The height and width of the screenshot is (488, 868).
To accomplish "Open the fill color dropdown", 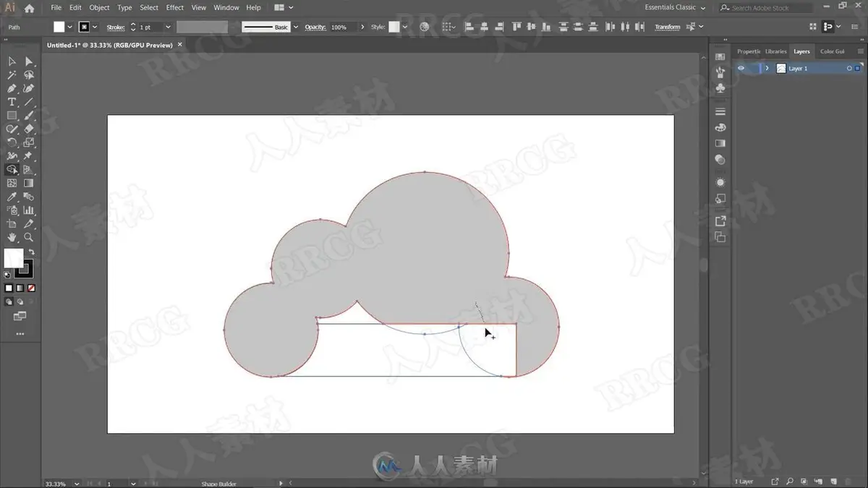I will (69, 27).
